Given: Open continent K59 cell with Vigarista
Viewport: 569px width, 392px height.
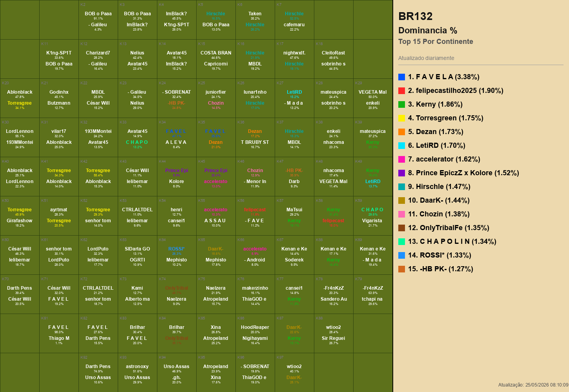Looking at the screenshot, I should 373,216.
